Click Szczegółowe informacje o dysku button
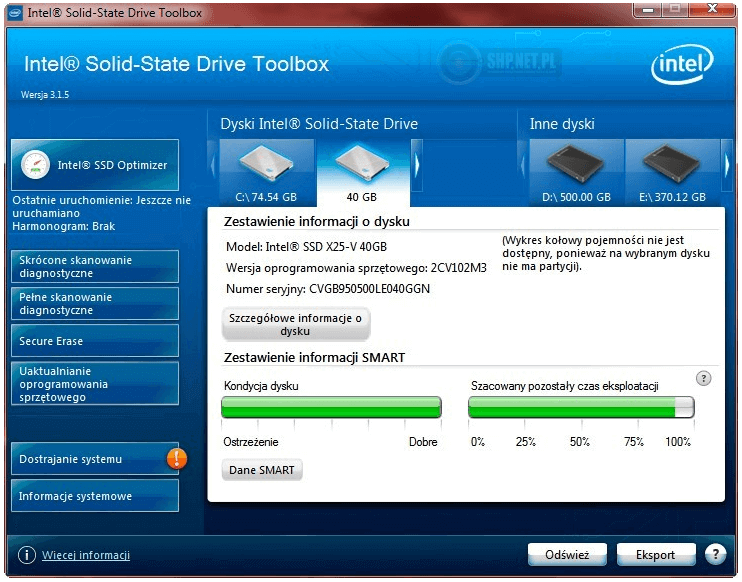The width and height of the screenshot is (742, 582). coord(296,325)
